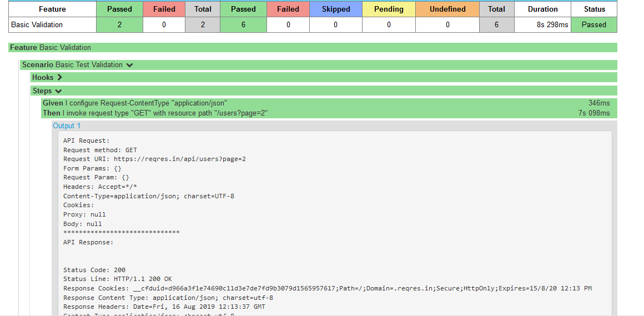Viewport: 644px width, 316px height.
Task: Collapse the Steps section chevron
Action: (x=58, y=91)
